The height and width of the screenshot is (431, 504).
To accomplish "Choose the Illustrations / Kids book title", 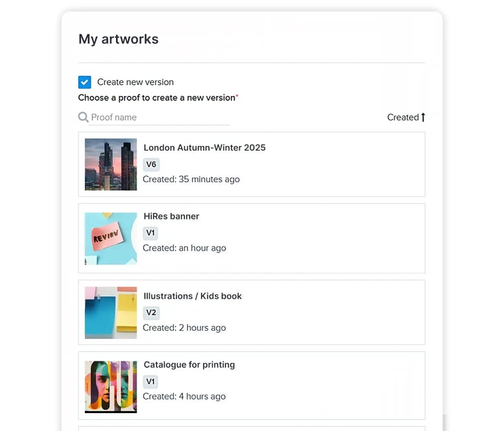I will pyautogui.click(x=192, y=296).
